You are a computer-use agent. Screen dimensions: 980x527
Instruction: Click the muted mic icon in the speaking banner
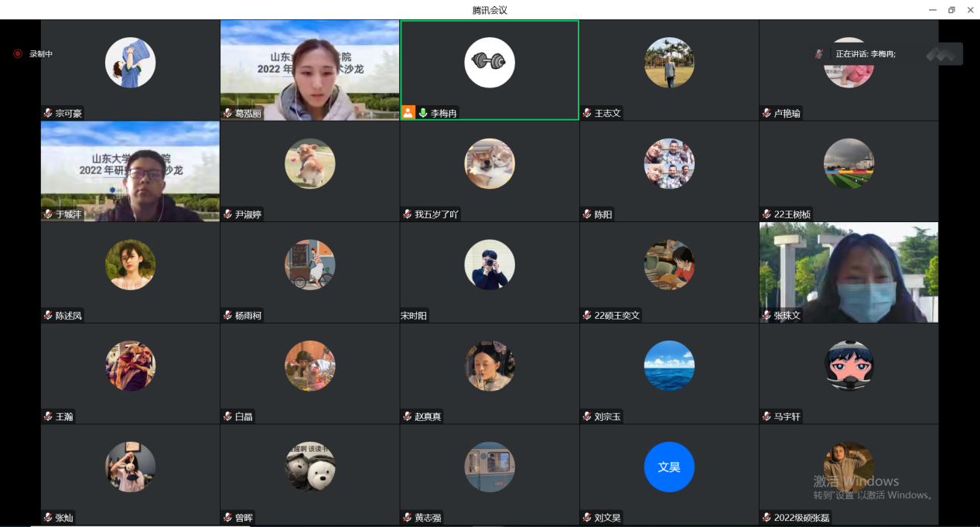(x=818, y=54)
